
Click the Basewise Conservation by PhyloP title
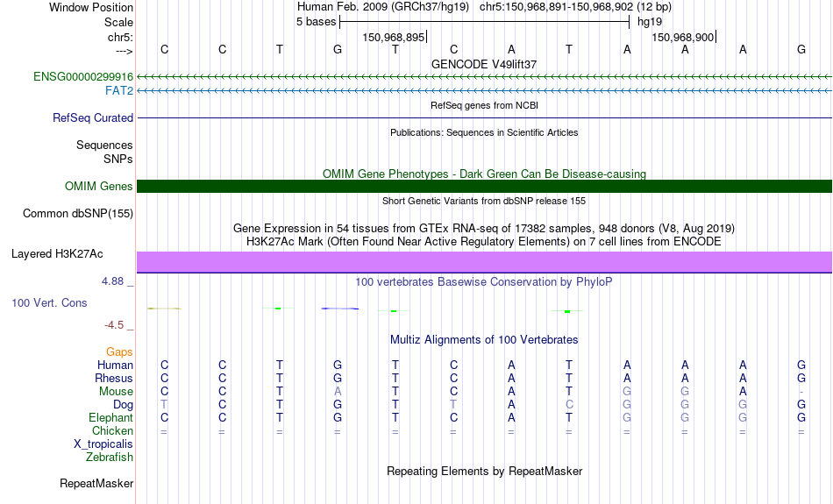click(484, 281)
